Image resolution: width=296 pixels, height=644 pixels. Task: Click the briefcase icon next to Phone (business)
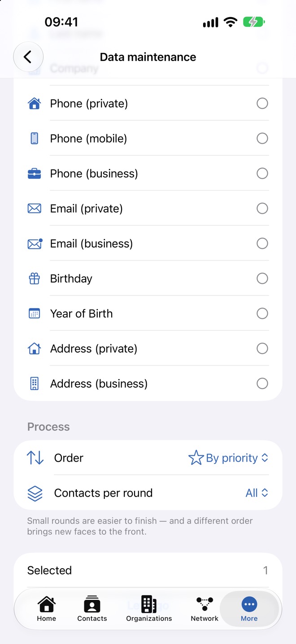pos(35,174)
